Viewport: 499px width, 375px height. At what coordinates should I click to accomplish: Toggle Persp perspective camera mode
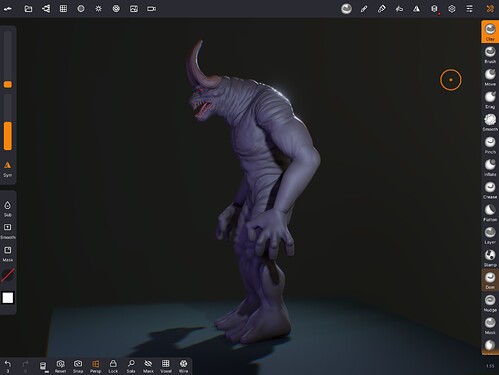[95, 366]
